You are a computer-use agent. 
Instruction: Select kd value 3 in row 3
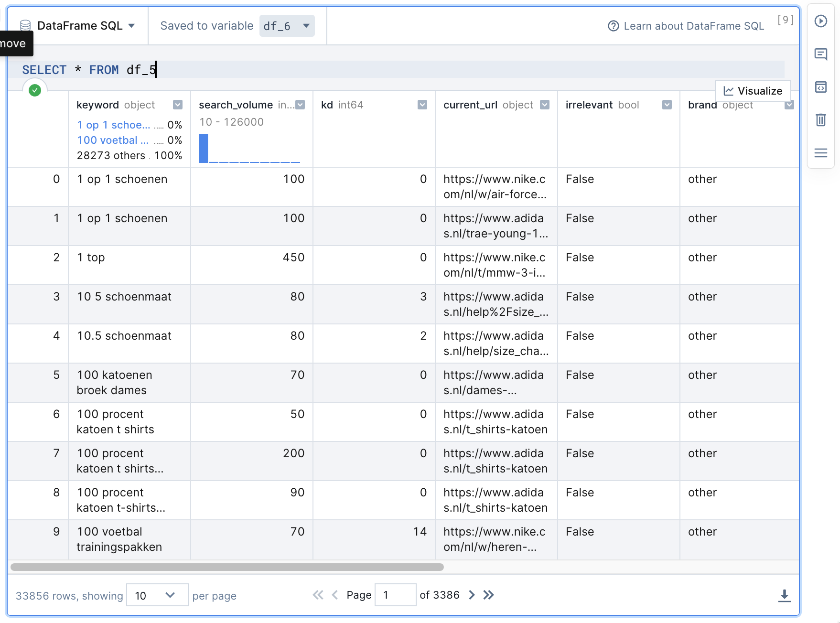click(374, 304)
